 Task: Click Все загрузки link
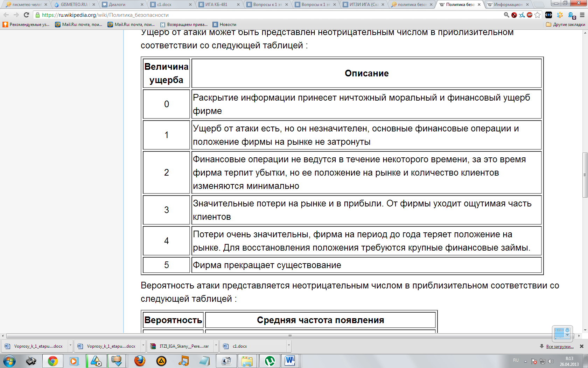click(560, 346)
